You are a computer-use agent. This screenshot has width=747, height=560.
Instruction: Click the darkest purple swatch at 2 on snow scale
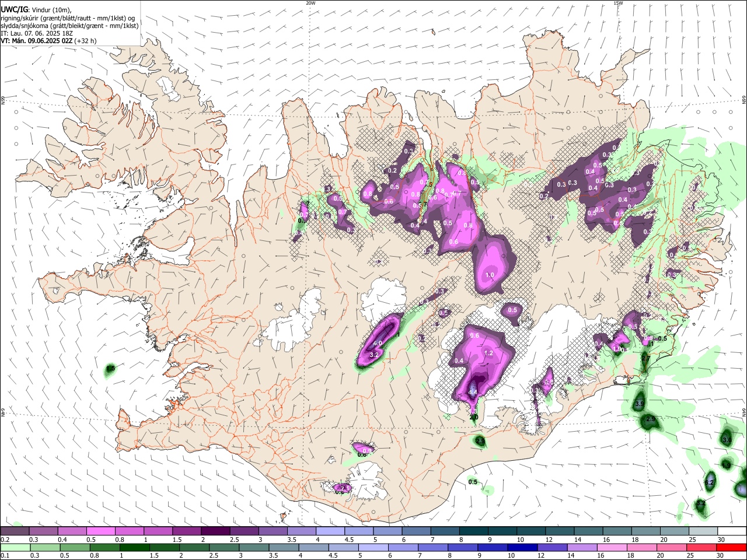click(x=215, y=531)
